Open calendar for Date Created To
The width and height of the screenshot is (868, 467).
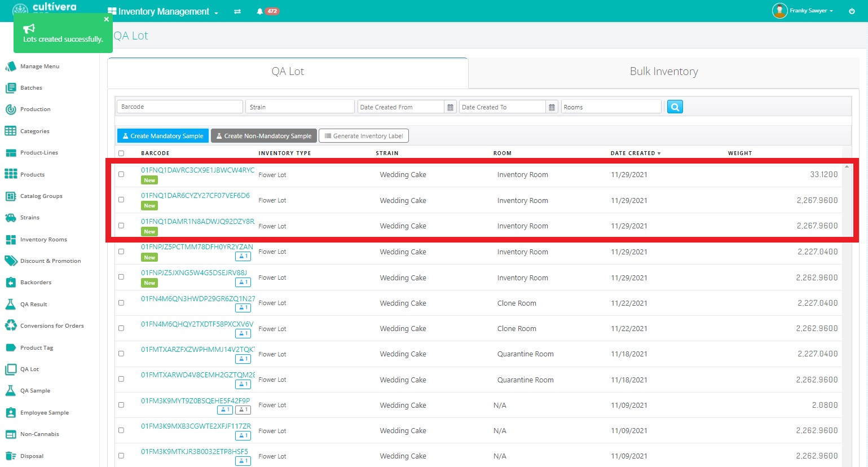tap(552, 107)
